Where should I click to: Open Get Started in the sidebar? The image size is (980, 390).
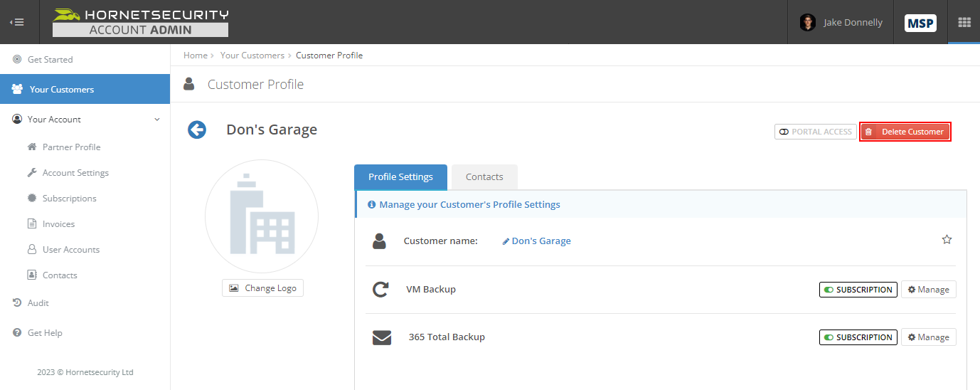(x=50, y=59)
